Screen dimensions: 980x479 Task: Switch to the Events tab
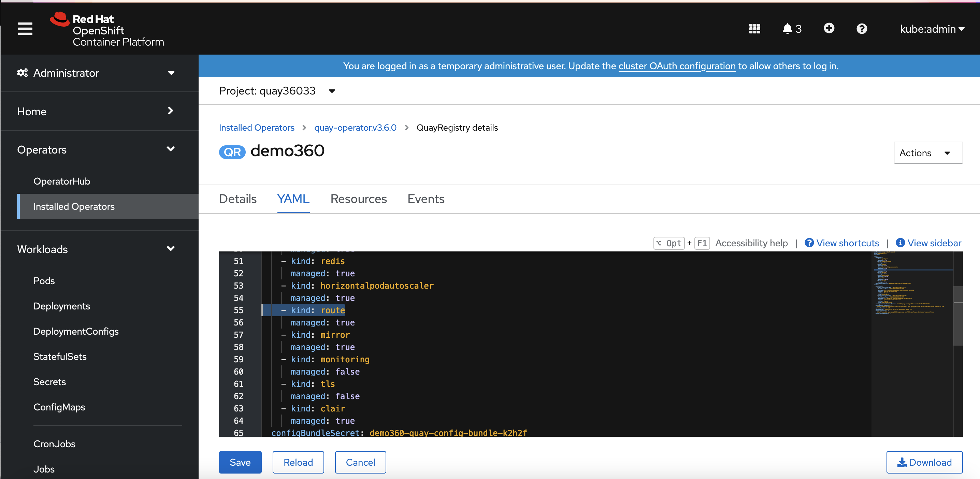pos(426,199)
